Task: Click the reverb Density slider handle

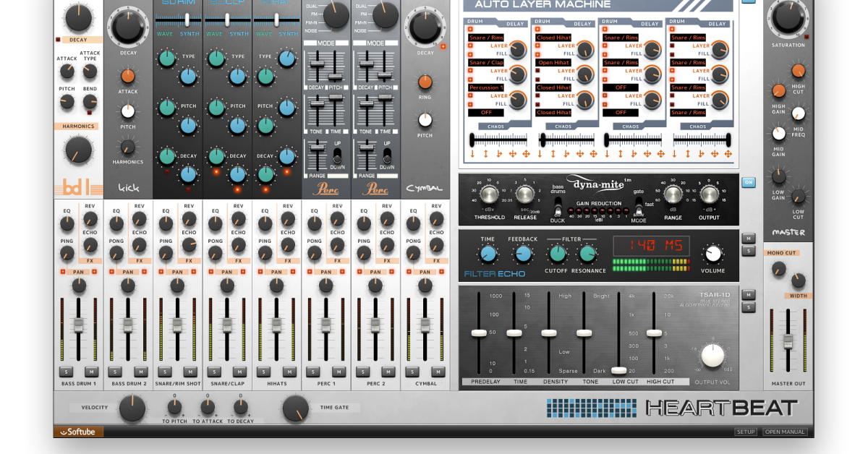Action: pyautogui.click(x=549, y=333)
